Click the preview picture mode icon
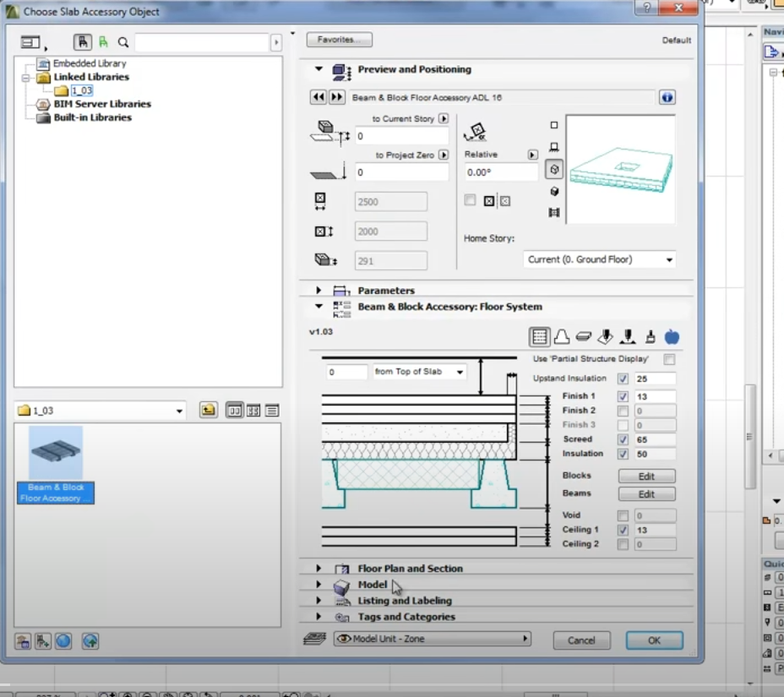 click(x=554, y=213)
